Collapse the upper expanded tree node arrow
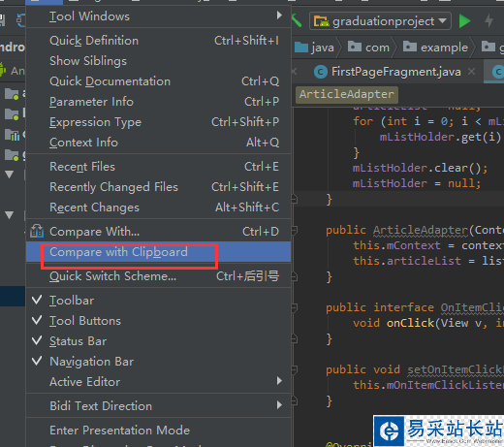 pyautogui.click(x=10, y=175)
